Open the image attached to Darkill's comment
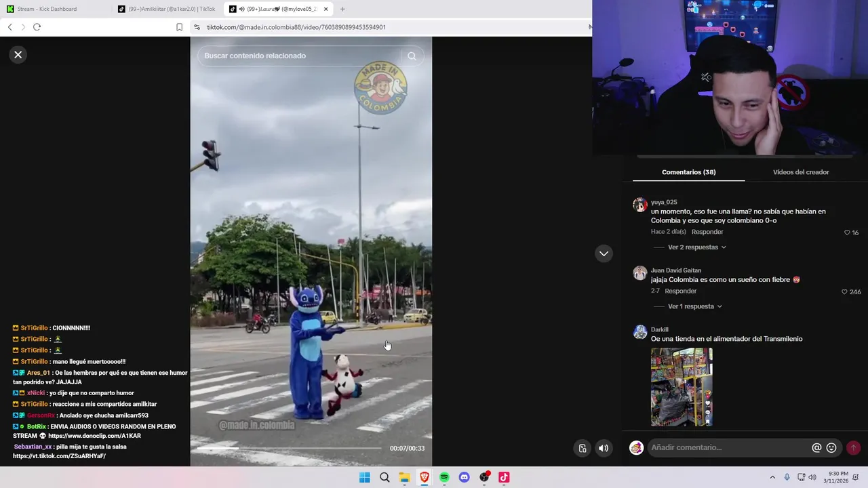 [682, 387]
